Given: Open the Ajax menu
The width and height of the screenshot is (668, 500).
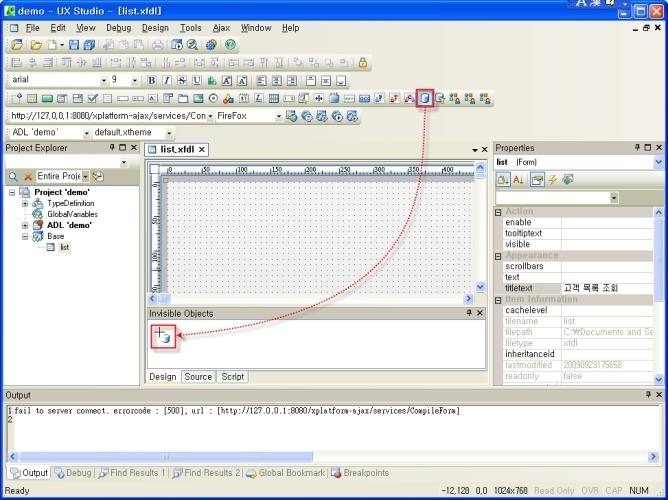Looking at the screenshot, I should [x=221, y=28].
